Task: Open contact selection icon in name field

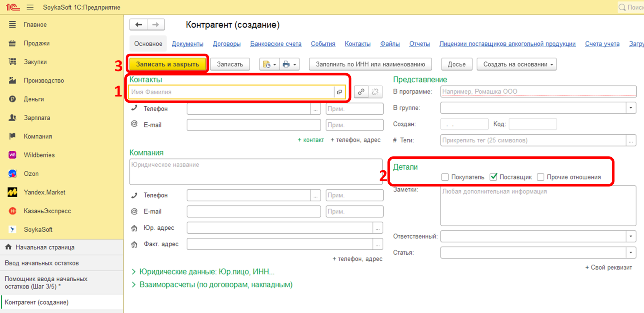Action: [x=339, y=92]
